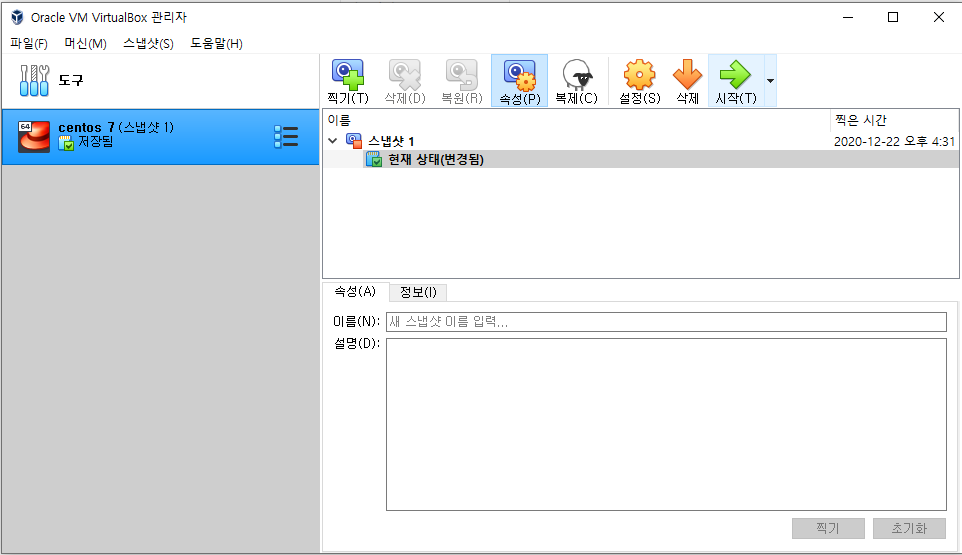This screenshot has width=962, height=555.
Task: Click the 찍기(T) take snapshot toolbar icon
Action: 348,74
